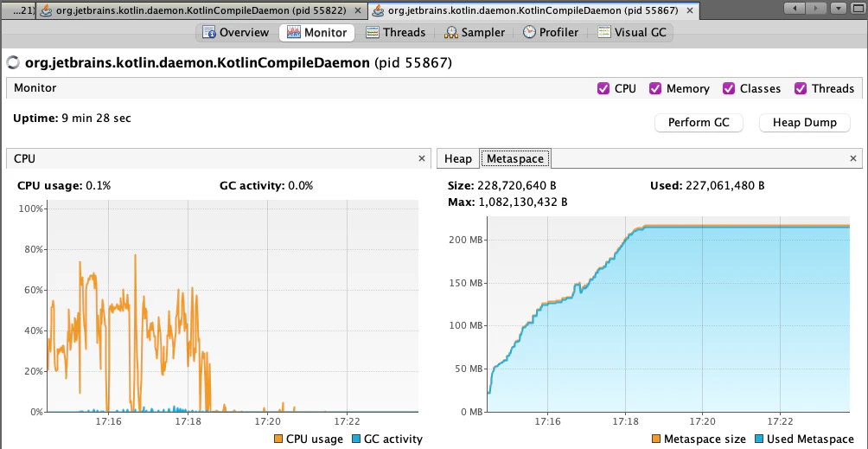Click the 50 MB label on Metaspace axis

coord(468,369)
